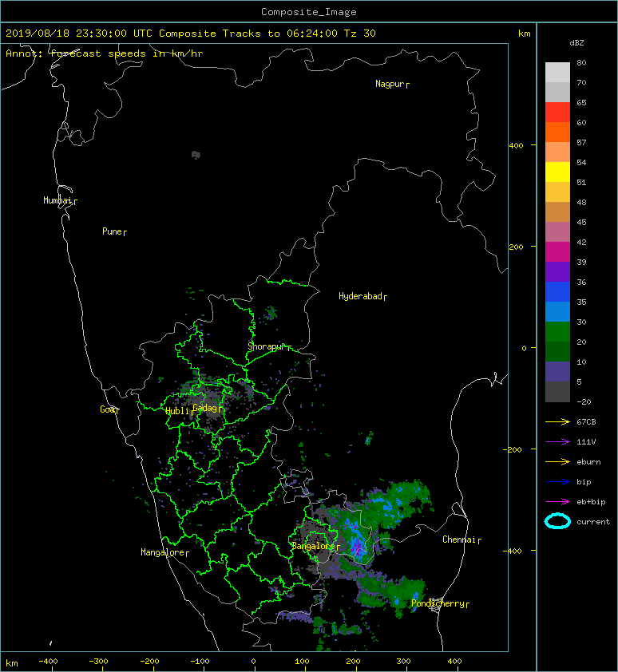
Task: Select the light blue 35 dBZ swatch
Action: pyautogui.click(x=557, y=311)
